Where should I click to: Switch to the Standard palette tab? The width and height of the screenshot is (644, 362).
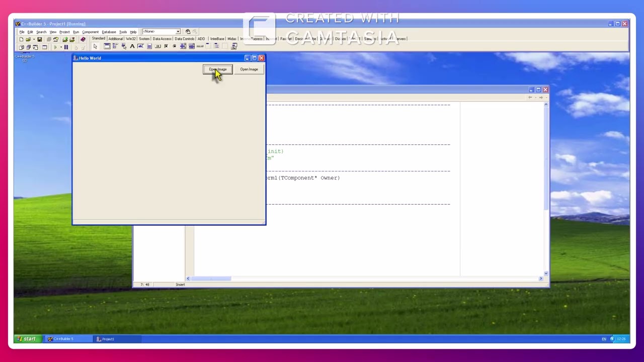(x=99, y=39)
